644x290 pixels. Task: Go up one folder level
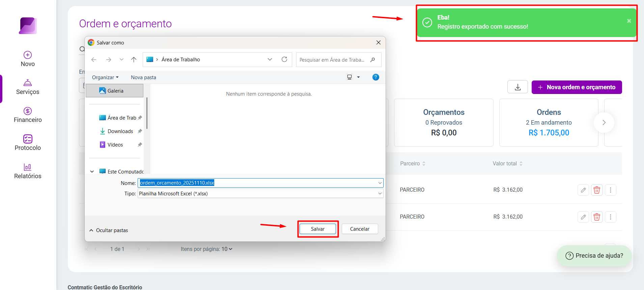pos(134,60)
